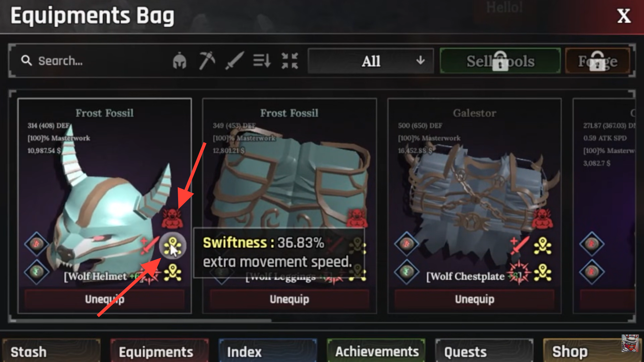The height and width of the screenshot is (362, 644).
Task: Click the dropdown arrow beside All
Action: coord(420,61)
